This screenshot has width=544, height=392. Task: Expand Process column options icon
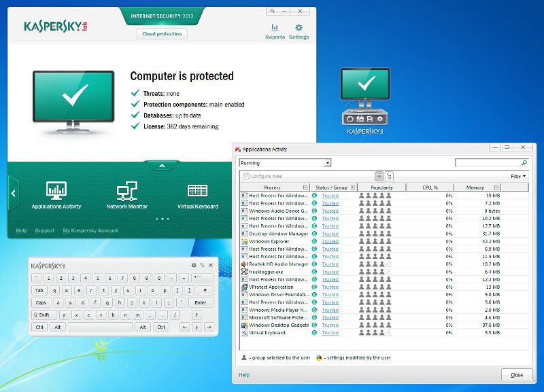point(305,188)
